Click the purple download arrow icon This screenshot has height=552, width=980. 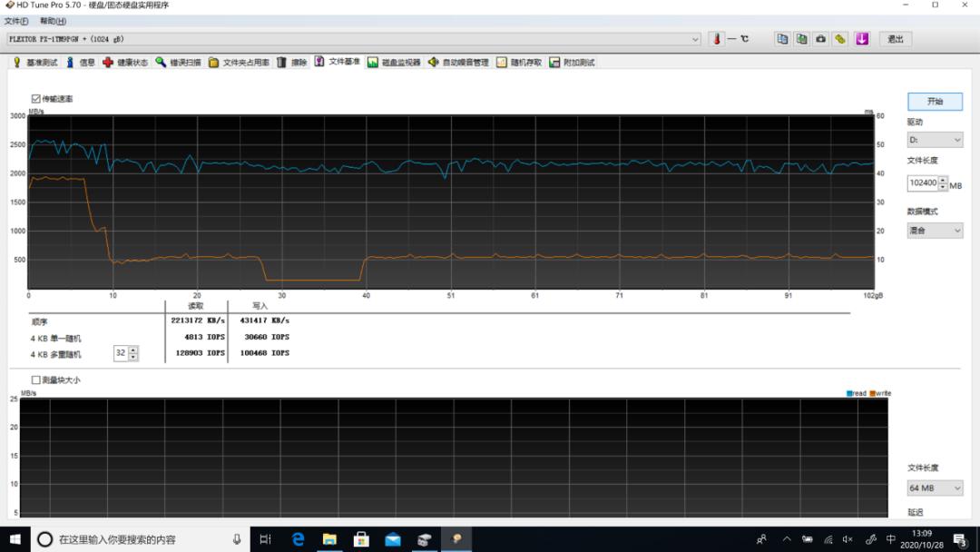tap(862, 39)
